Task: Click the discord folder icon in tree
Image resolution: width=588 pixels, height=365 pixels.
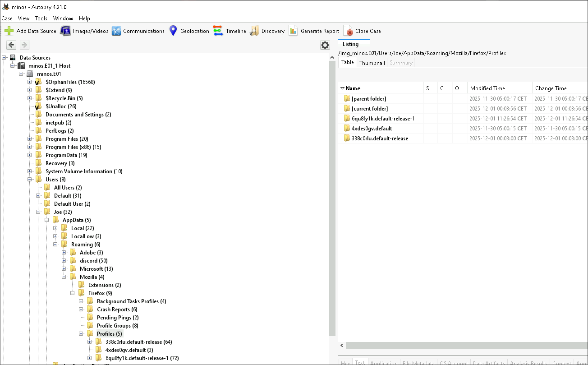Action: (73, 261)
